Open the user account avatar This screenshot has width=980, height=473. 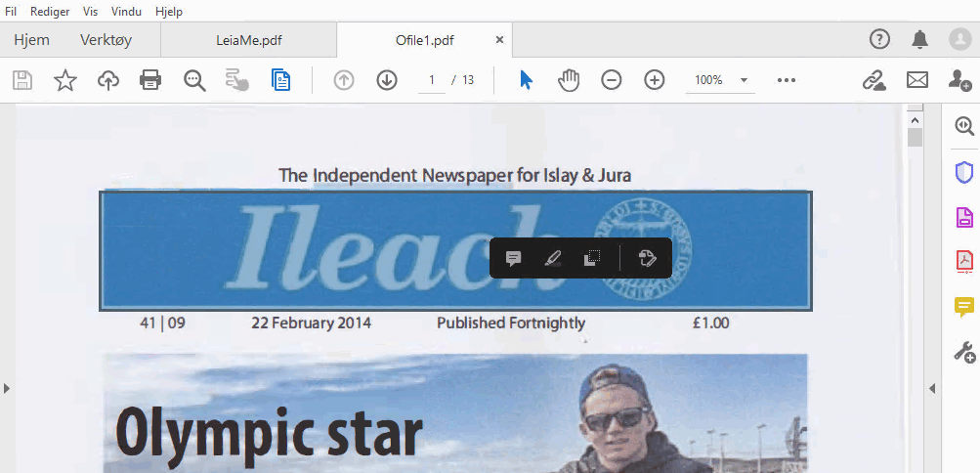[x=960, y=39]
